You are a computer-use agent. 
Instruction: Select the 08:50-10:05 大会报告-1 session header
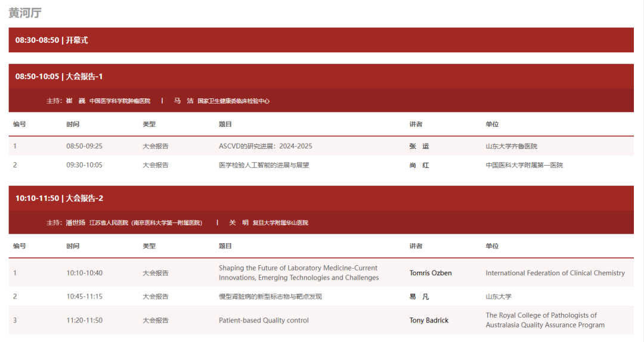point(321,76)
